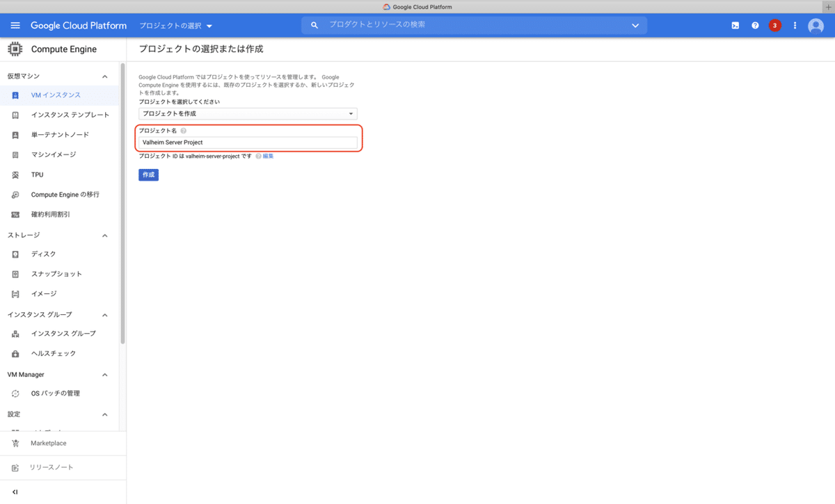The image size is (835, 504).
Task: Click the VM instances sidebar icon
Action: 15,95
